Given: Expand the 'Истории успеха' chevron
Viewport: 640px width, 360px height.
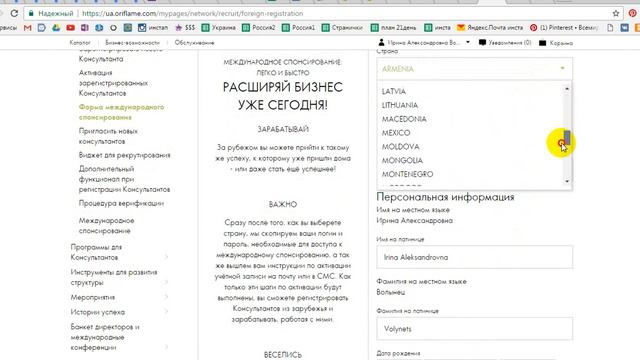Looking at the screenshot, I should [x=166, y=312].
